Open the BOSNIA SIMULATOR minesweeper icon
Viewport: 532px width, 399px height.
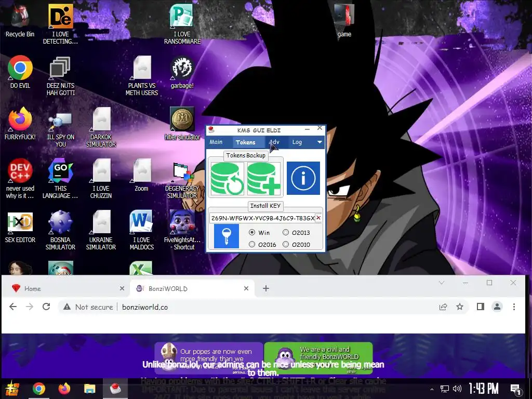(60, 230)
